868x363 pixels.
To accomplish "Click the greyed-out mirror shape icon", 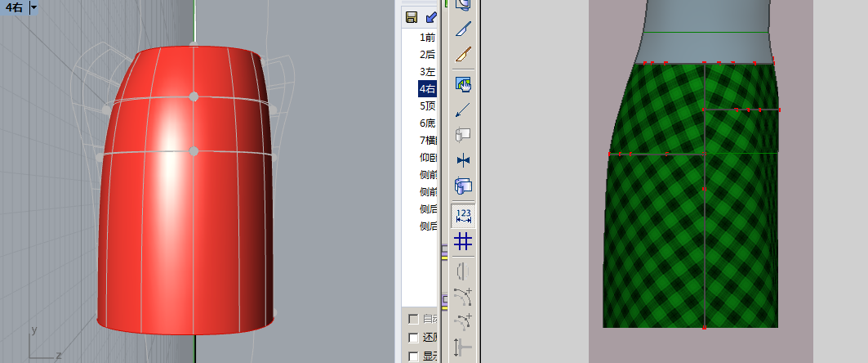I will pos(463,271).
